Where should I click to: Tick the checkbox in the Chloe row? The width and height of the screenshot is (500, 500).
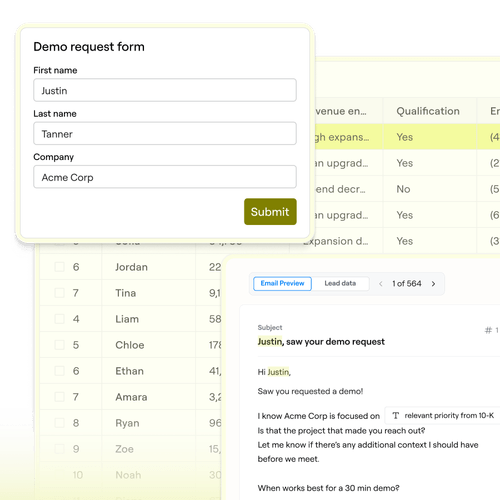[59, 345]
